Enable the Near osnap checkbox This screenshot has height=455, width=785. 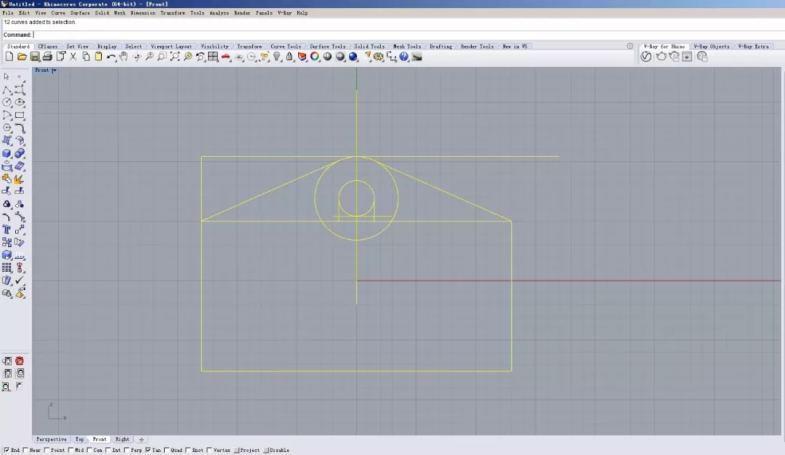[x=25, y=450]
